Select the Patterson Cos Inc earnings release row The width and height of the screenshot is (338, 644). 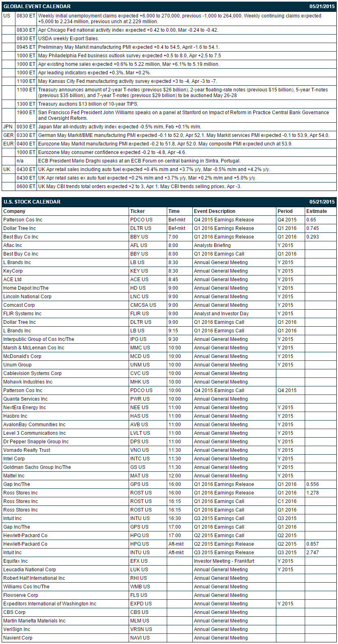pos(169,220)
